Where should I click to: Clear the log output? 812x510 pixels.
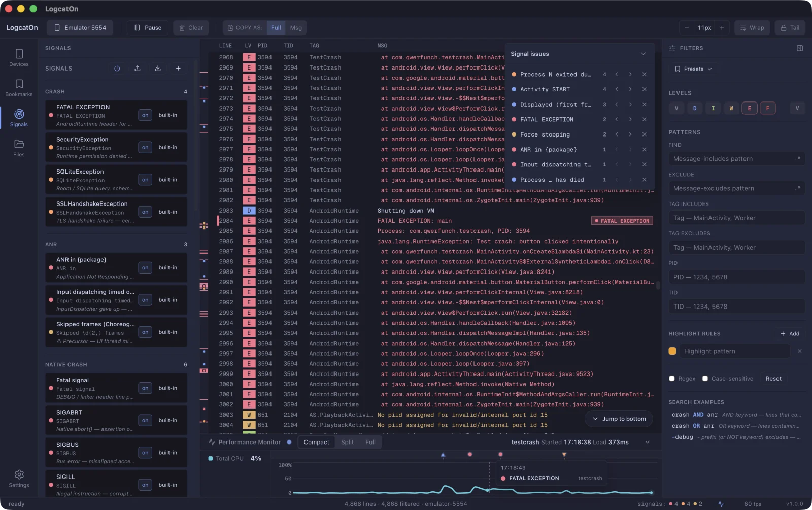point(191,28)
